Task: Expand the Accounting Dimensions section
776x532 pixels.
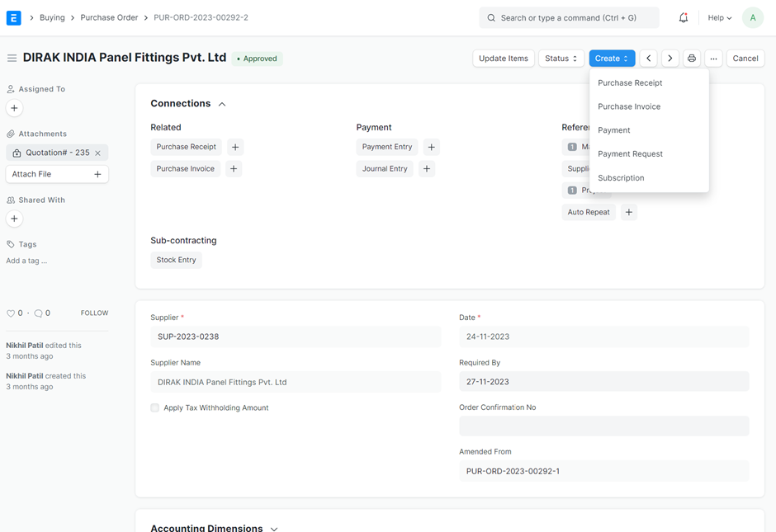Action: pos(274,528)
